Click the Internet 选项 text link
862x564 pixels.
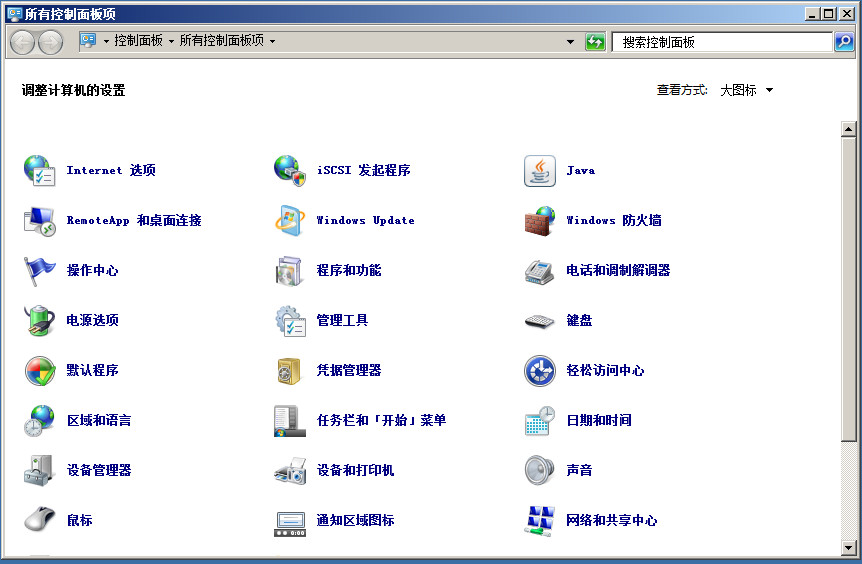(111, 170)
